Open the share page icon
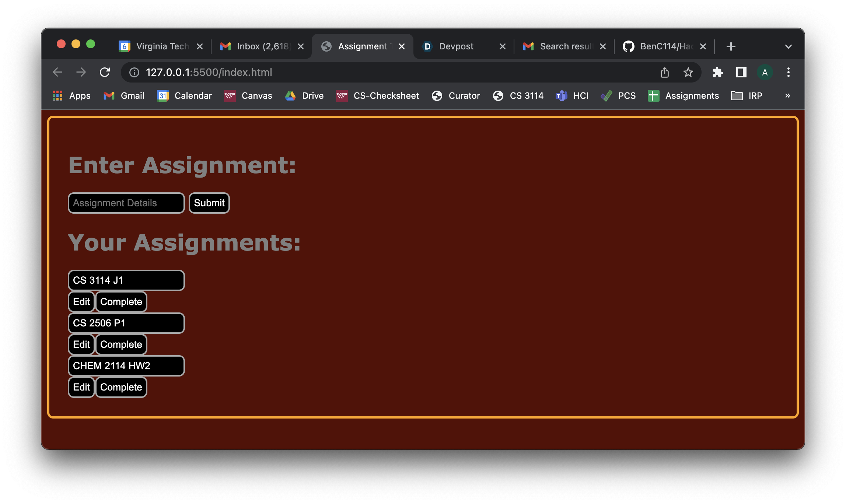The image size is (846, 504). pyautogui.click(x=664, y=72)
